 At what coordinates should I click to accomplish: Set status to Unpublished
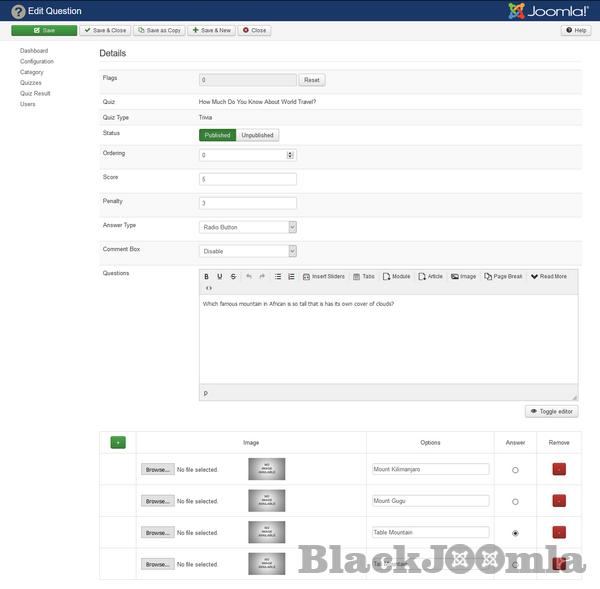[x=257, y=135]
